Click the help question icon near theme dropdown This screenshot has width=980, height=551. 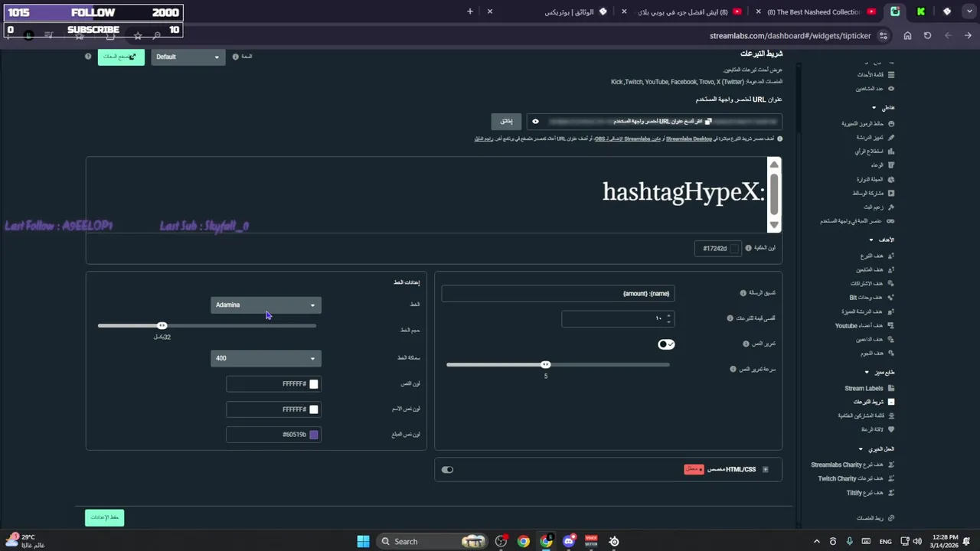pyautogui.click(x=88, y=57)
